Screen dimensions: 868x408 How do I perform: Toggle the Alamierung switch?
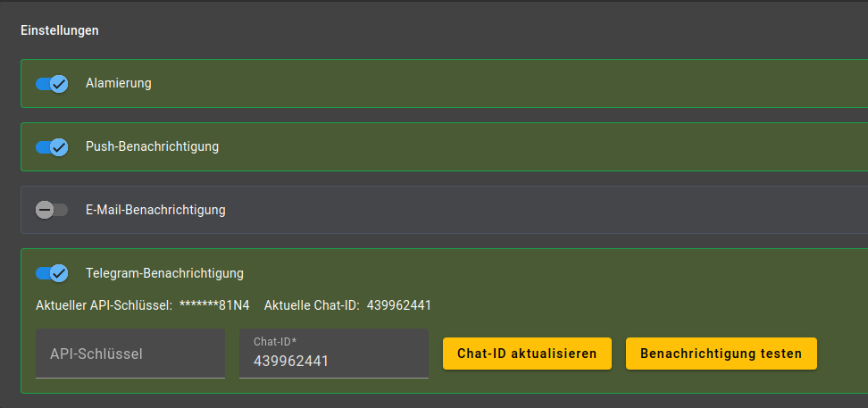point(52,84)
